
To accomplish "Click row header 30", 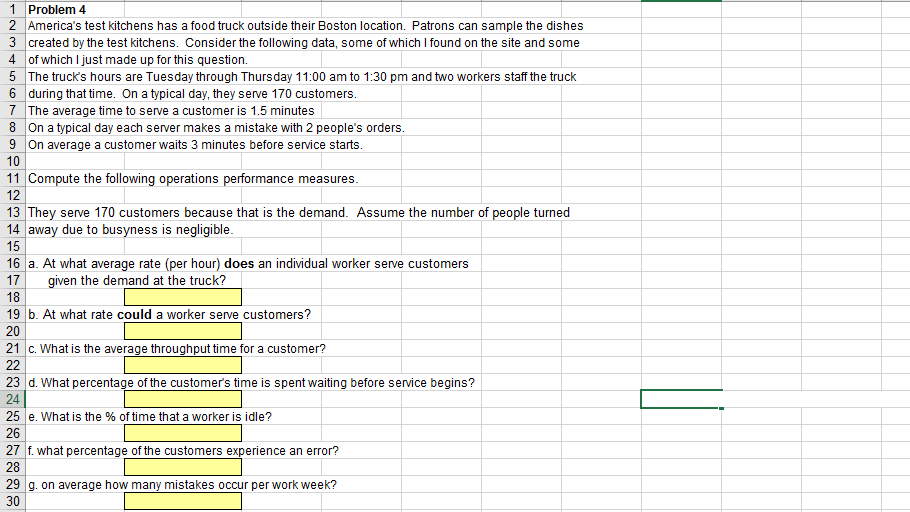I will 12,502.
